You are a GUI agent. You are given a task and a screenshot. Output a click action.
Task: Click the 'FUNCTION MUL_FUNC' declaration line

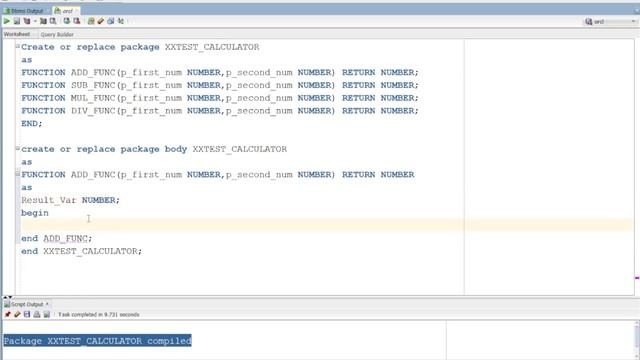click(x=220, y=98)
